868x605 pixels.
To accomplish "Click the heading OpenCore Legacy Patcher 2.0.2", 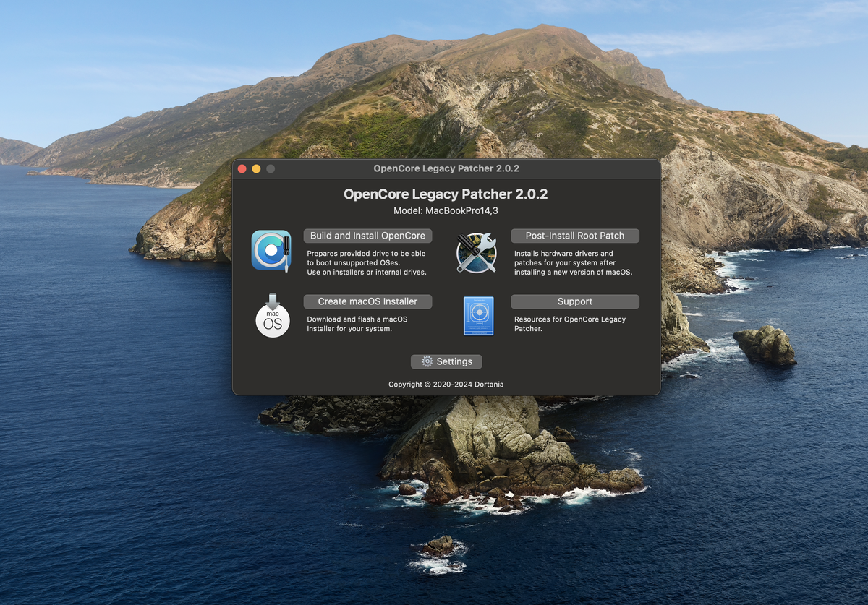I will [x=446, y=194].
